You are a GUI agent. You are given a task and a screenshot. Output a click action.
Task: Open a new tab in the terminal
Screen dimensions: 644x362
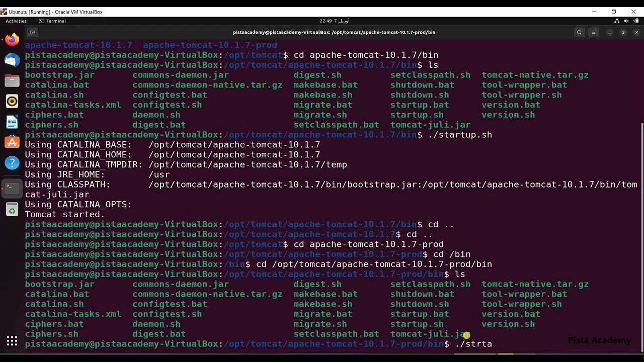(x=33, y=32)
